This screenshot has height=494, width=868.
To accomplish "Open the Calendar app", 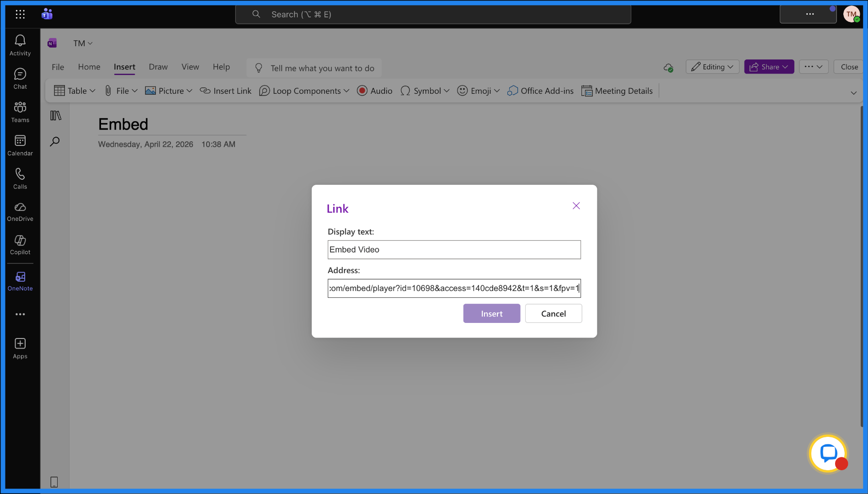I will pos(20,145).
